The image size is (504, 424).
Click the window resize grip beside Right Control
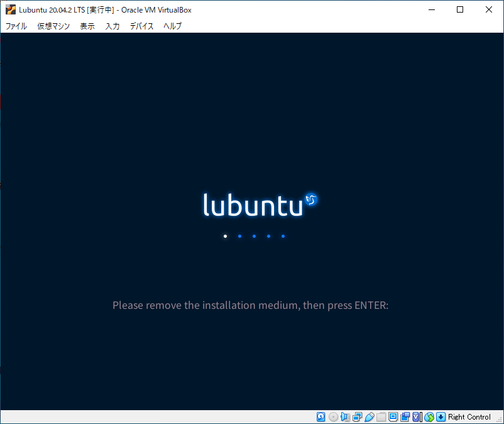499,419
